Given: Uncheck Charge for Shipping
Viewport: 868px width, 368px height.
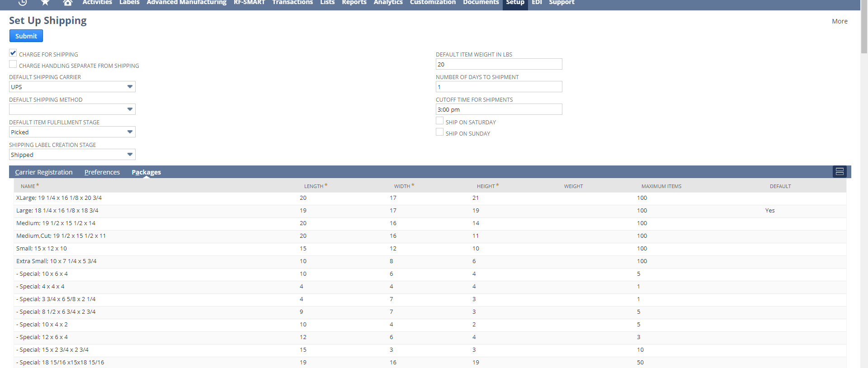Looking at the screenshot, I should 13,53.
